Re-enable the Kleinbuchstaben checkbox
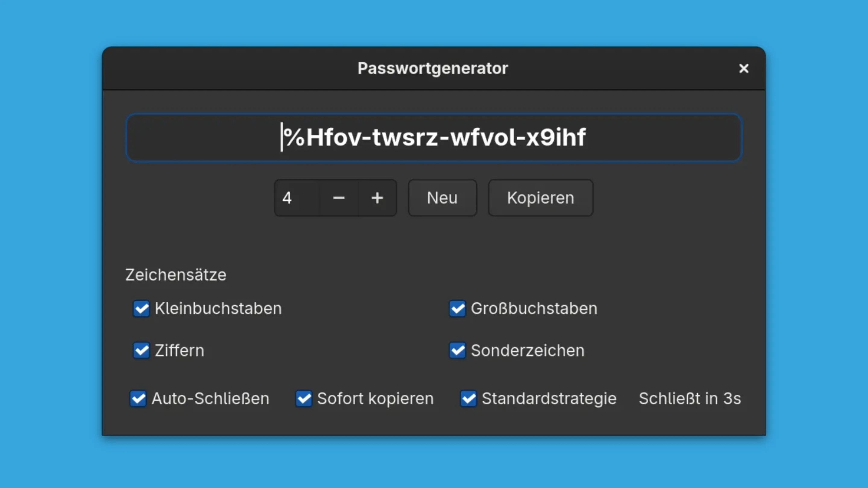868x488 pixels. point(141,308)
